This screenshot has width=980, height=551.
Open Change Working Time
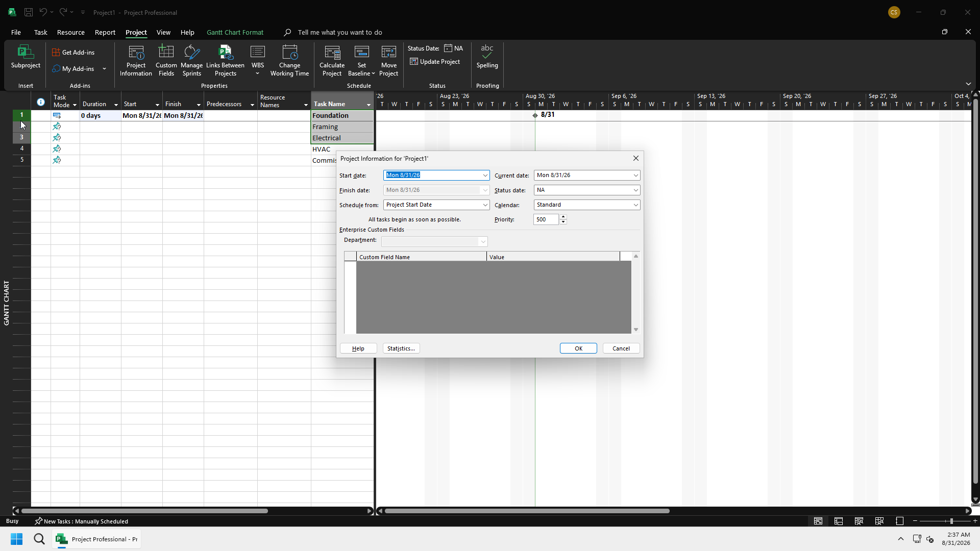pyautogui.click(x=289, y=61)
